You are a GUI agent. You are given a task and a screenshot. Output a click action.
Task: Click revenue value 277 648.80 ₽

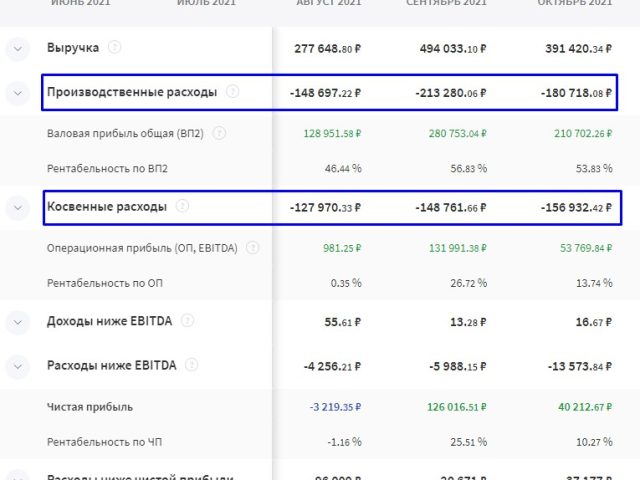tap(328, 49)
